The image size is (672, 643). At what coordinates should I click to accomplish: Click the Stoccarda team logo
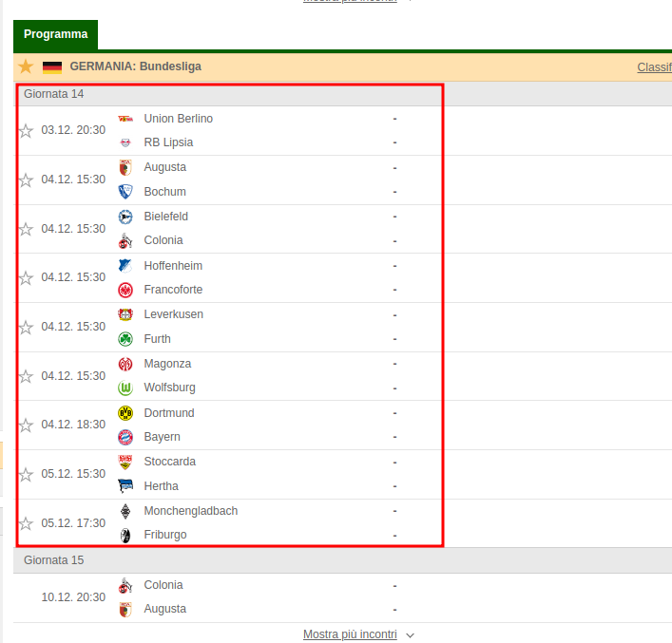click(x=125, y=463)
